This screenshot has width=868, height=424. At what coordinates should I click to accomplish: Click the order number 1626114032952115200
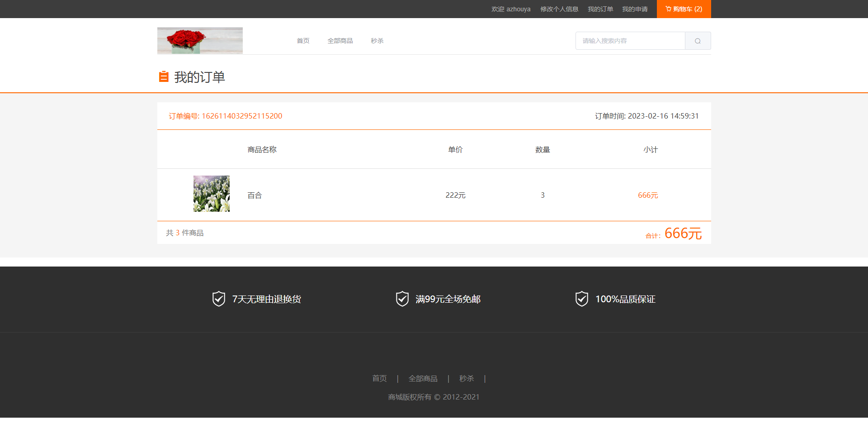[x=241, y=116]
